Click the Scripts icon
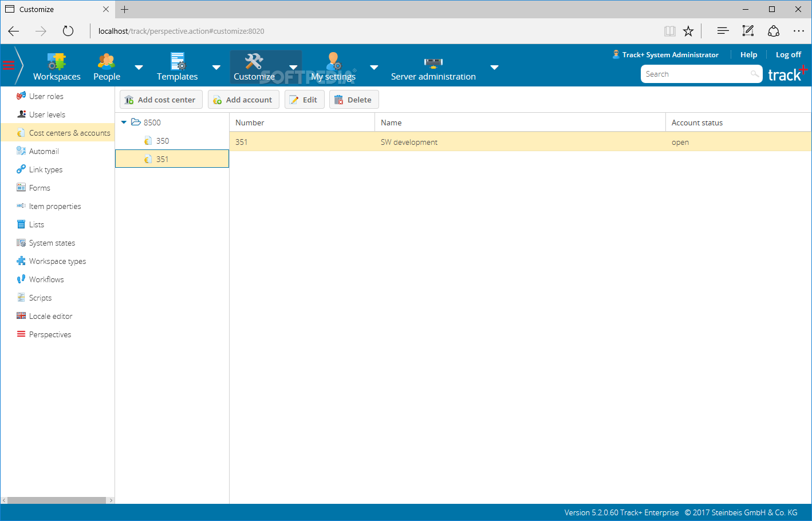The height and width of the screenshot is (521, 812). [21, 298]
